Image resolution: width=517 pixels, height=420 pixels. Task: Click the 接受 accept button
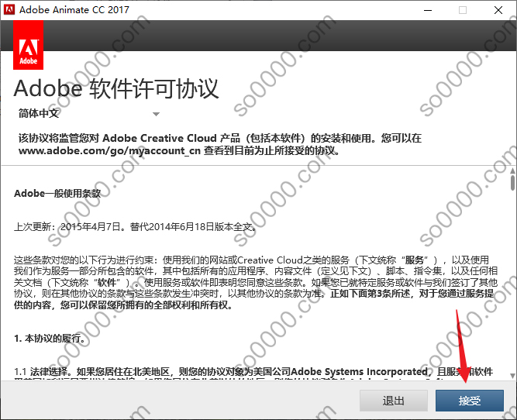[x=470, y=401]
